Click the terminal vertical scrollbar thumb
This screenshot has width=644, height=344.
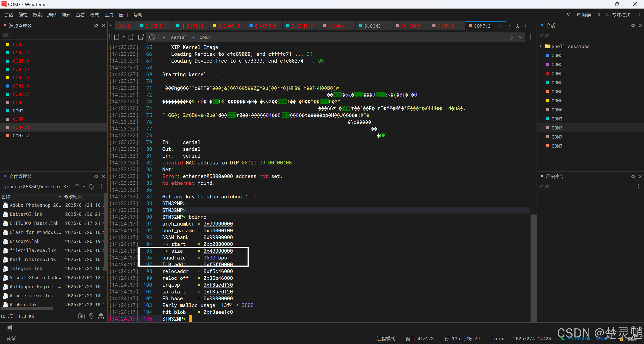(x=533, y=268)
